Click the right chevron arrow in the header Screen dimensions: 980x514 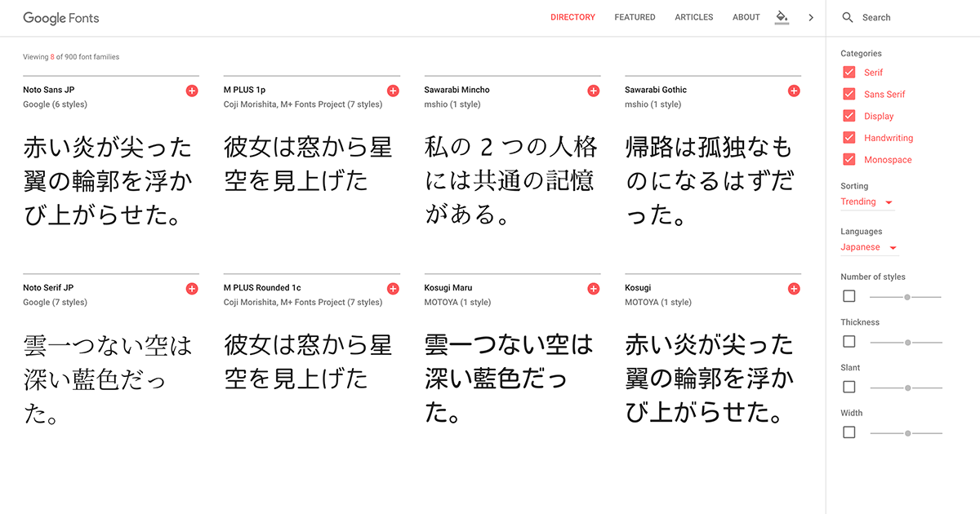click(811, 17)
